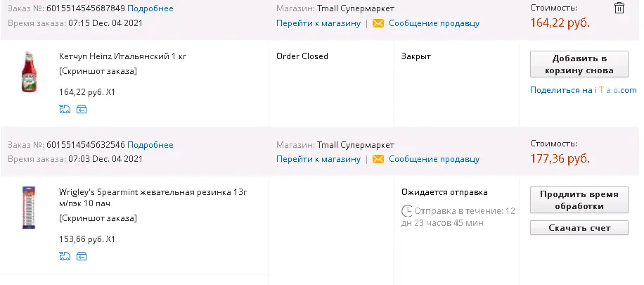This screenshot has height=285, width=644.
Task: Click Добавить в корзину снова button
Action: [579, 64]
